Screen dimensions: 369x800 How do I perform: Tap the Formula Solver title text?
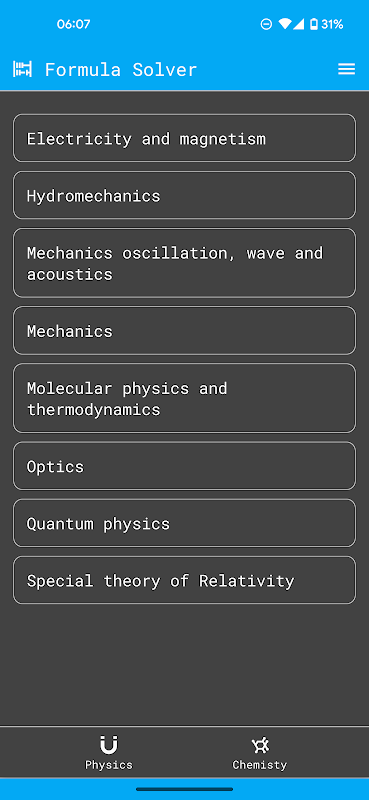121,69
